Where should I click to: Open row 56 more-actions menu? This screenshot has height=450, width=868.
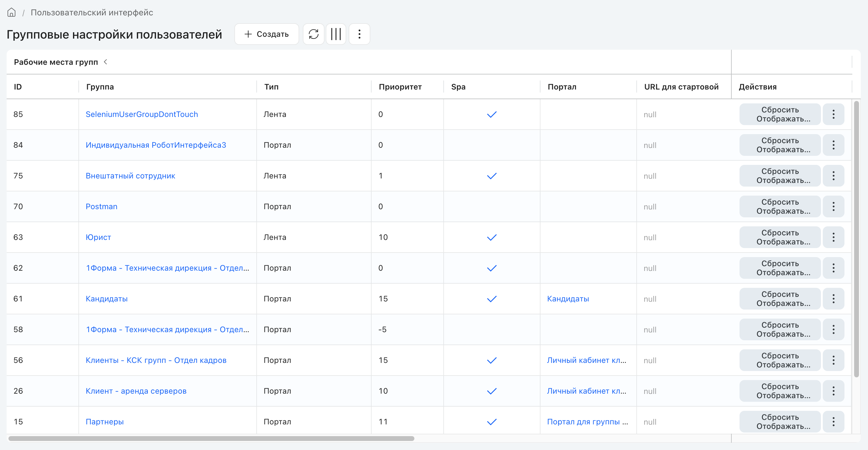coord(833,360)
